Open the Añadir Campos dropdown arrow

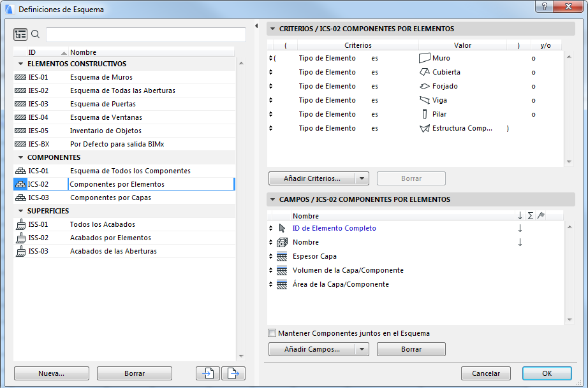pyautogui.click(x=362, y=349)
